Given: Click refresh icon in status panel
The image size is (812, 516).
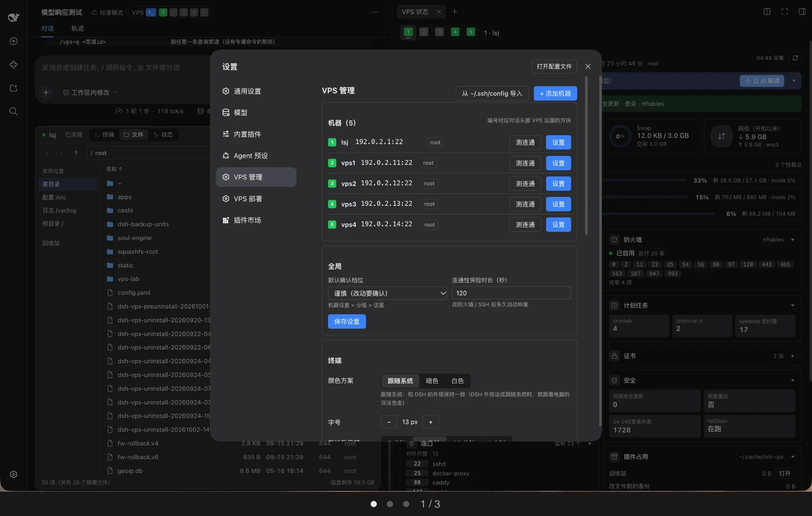Looking at the screenshot, I should click(795, 58).
